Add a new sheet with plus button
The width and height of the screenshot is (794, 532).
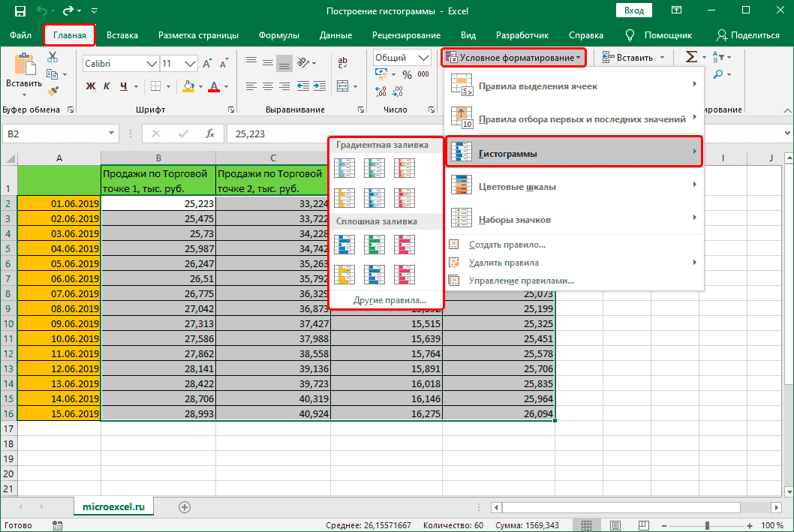185,507
